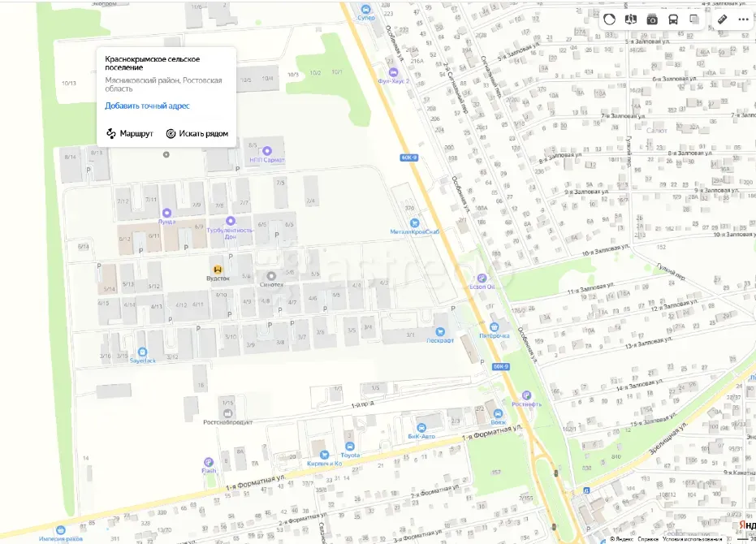Click the МеталлКровСнаб shop marker
Viewport: 756px width, 544px height.
[414, 222]
